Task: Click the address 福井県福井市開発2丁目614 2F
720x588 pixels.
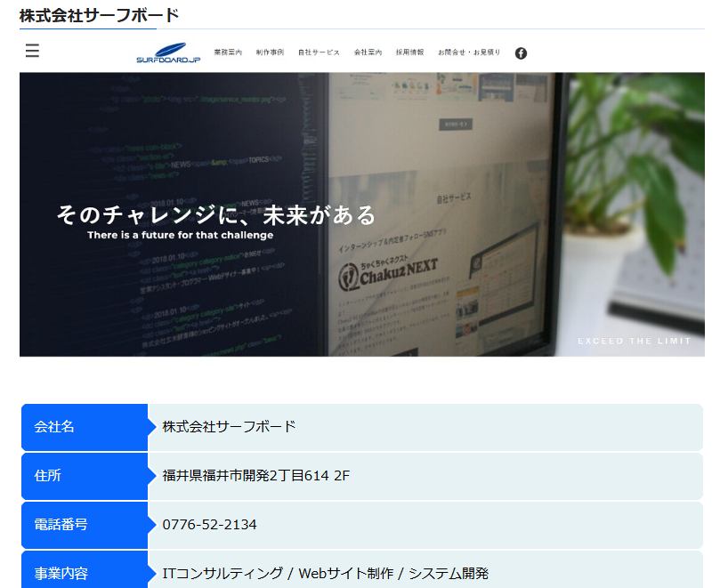Action: [x=255, y=476]
